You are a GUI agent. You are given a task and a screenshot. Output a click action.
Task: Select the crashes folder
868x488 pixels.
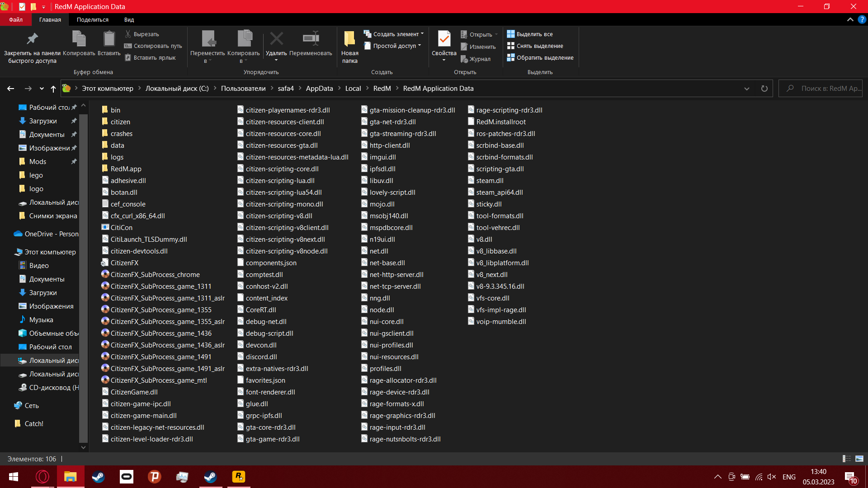[117, 134]
